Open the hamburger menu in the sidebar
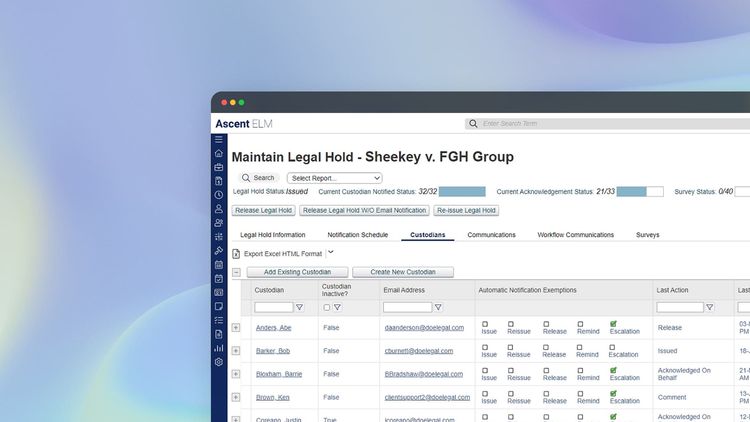750x422 pixels. pos(219,139)
